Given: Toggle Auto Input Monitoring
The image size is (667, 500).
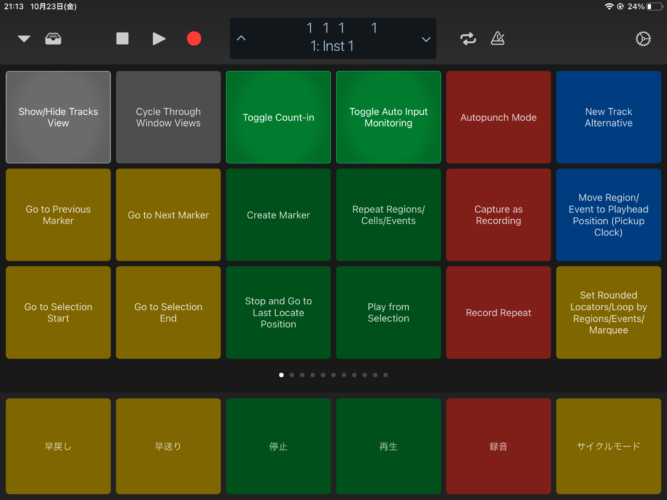Looking at the screenshot, I should click(x=388, y=118).
